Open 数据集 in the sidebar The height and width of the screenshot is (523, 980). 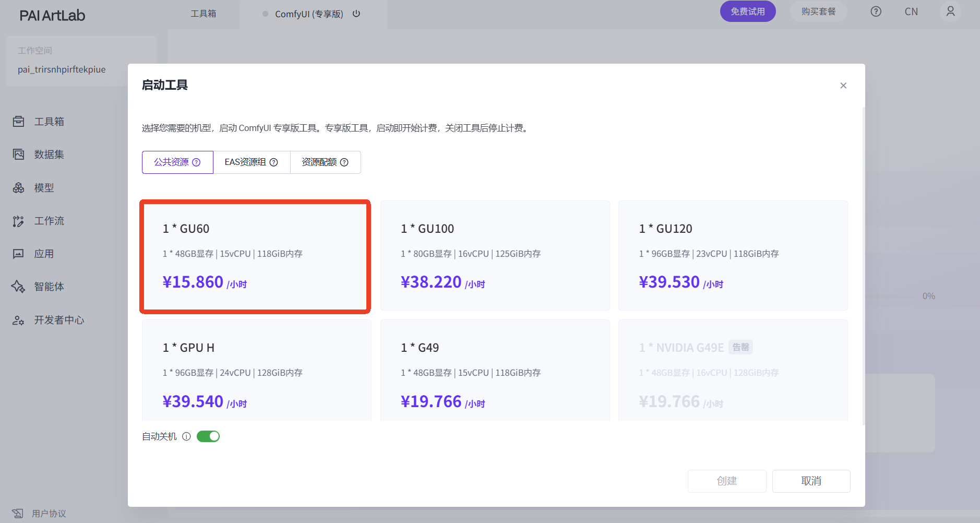[x=49, y=154]
